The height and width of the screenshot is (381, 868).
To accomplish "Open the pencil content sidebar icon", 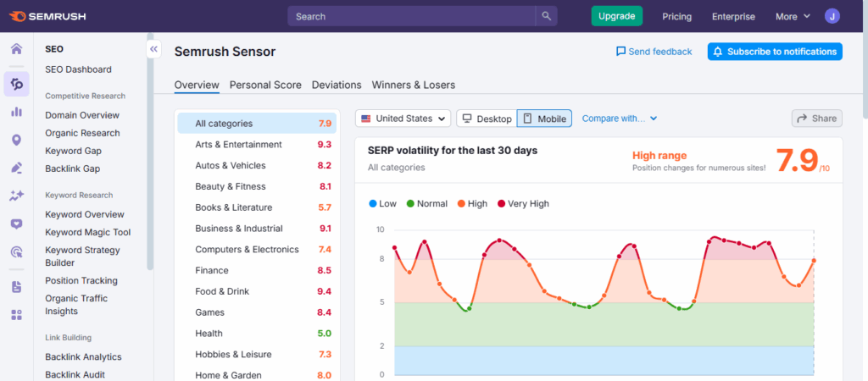I will (x=17, y=168).
